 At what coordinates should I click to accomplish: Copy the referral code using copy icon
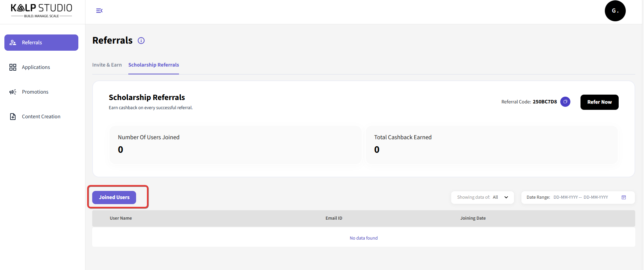[x=565, y=102]
